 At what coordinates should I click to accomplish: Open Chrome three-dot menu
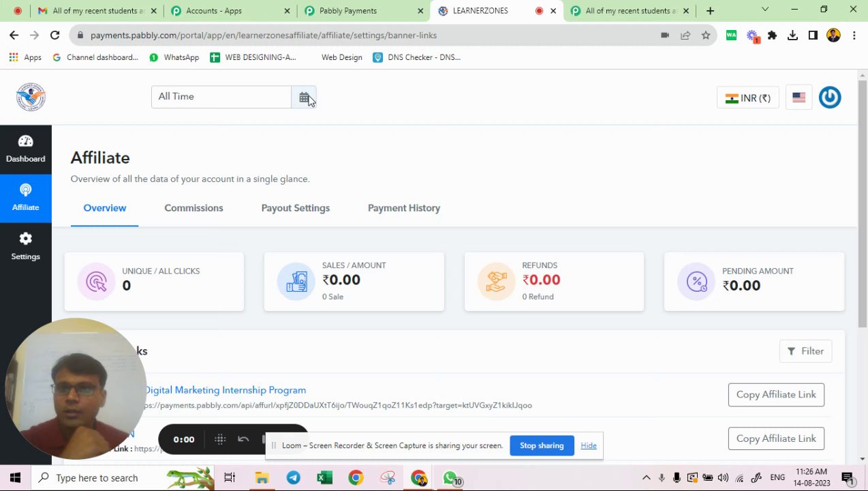[x=854, y=35]
